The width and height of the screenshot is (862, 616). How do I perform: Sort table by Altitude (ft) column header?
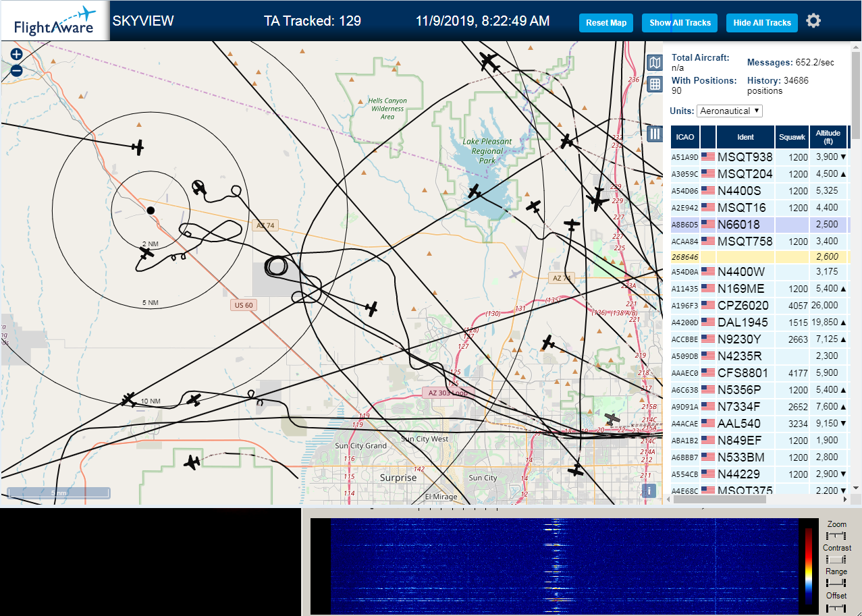(x=828, y=137)
